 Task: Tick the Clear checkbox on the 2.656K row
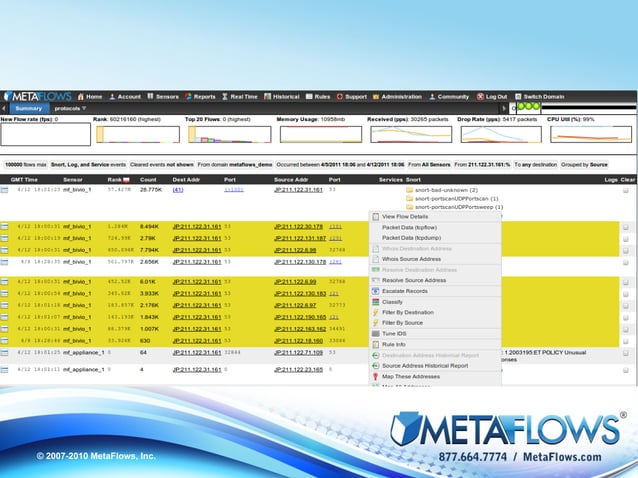[626, 262]
